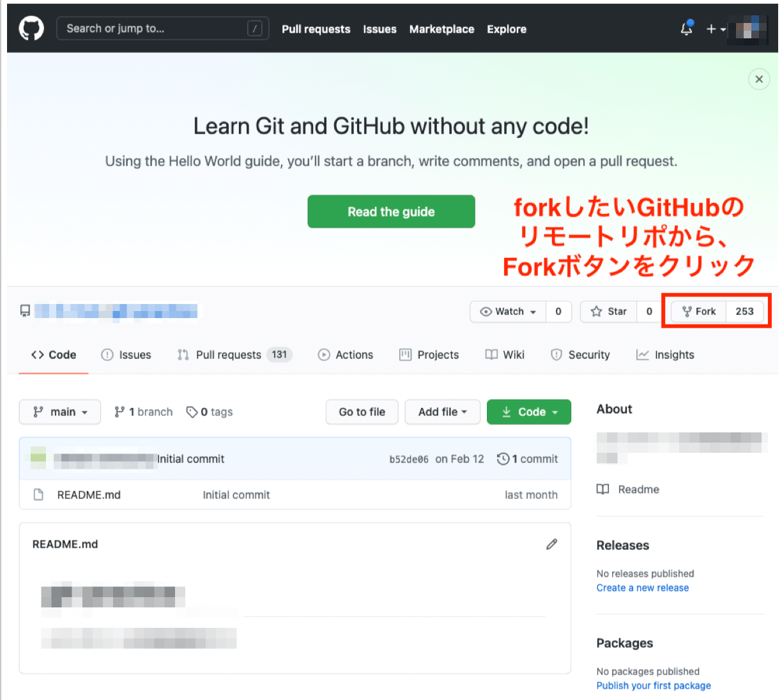Click the Fork button
Image resolution: width=782 pixels, height=700 pixels.
click(x=699, y=312)
